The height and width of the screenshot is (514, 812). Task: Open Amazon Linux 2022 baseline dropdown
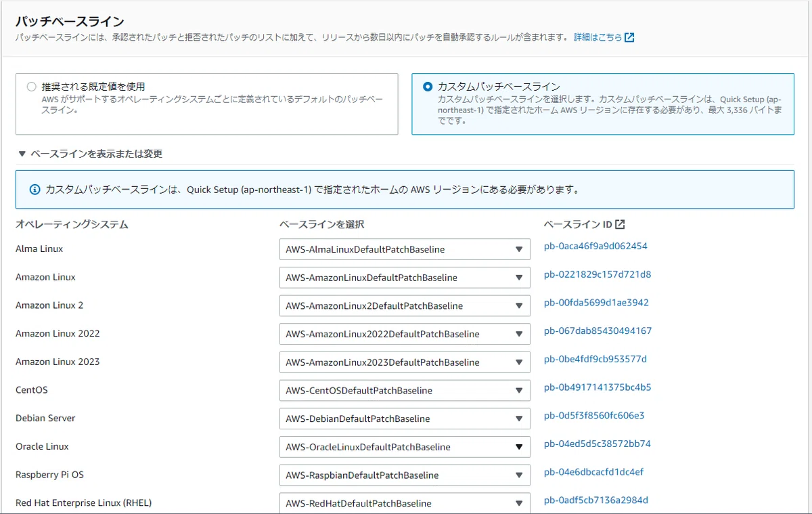405,334
